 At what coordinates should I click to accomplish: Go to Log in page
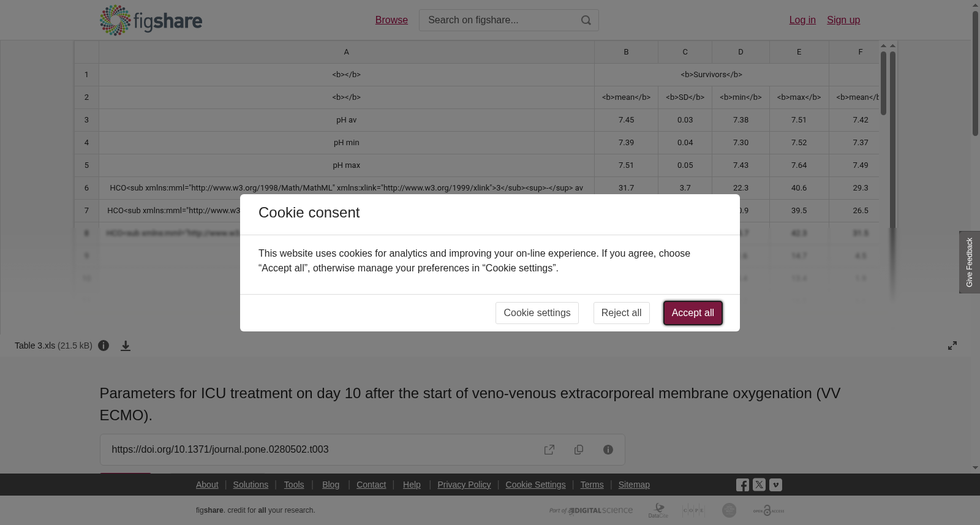pos(802,20)
